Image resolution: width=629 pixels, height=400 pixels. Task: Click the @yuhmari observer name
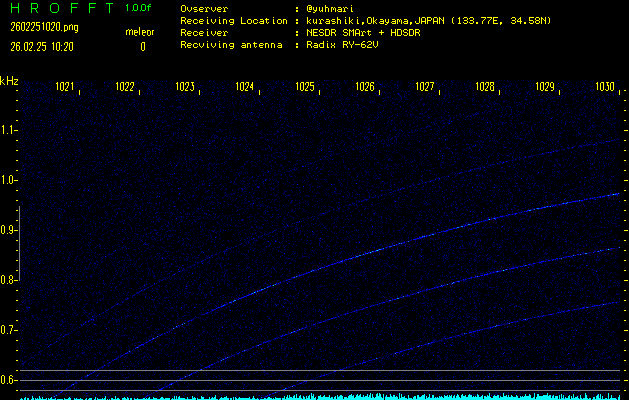coord(336,8)
